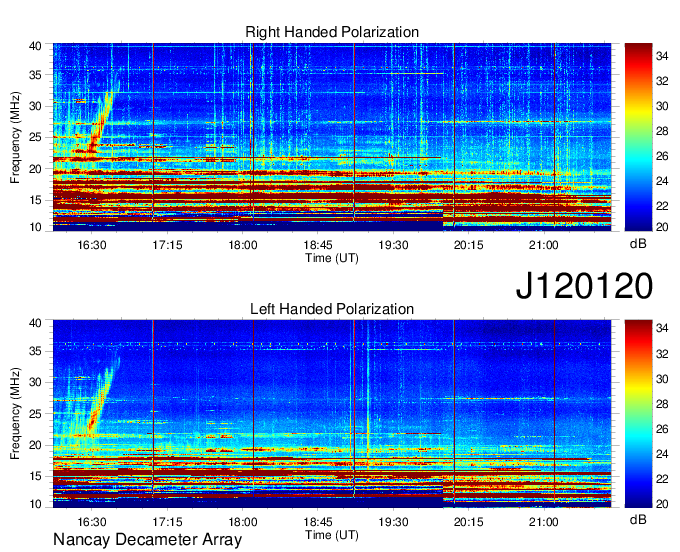
Task: Click 10 MHz tick on Left Handed frequency axis
Action: coord(35,504)
